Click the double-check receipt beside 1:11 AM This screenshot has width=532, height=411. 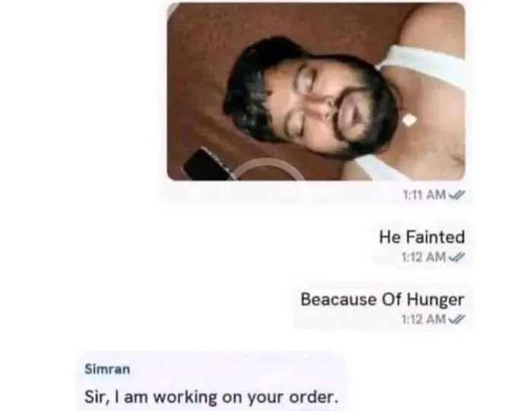click(x=457, y=194)
